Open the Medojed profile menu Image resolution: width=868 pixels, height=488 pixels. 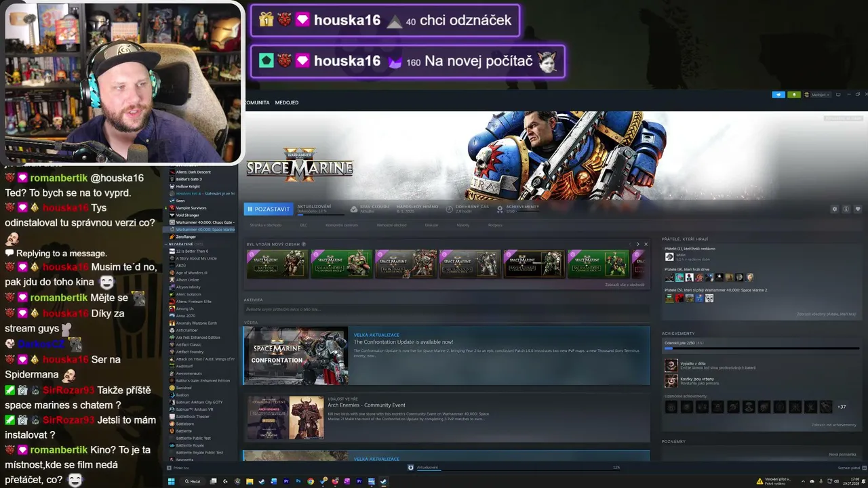click(x=287, y=102)
